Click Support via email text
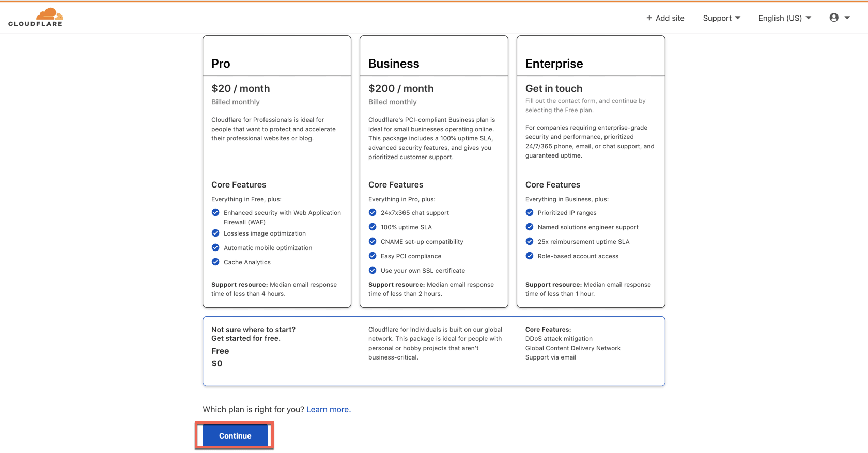868x453 pixels. click(x=551, y=357)
